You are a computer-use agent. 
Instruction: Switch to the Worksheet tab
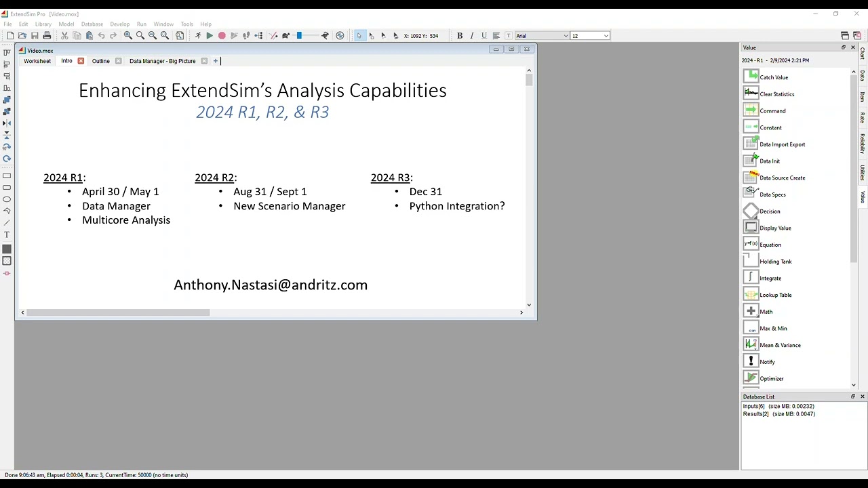tap(37, 61)
